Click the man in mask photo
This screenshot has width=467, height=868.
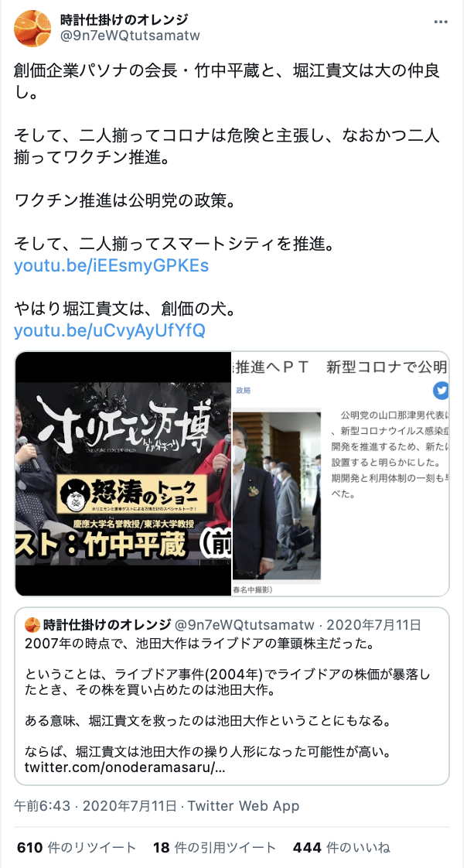277,495
